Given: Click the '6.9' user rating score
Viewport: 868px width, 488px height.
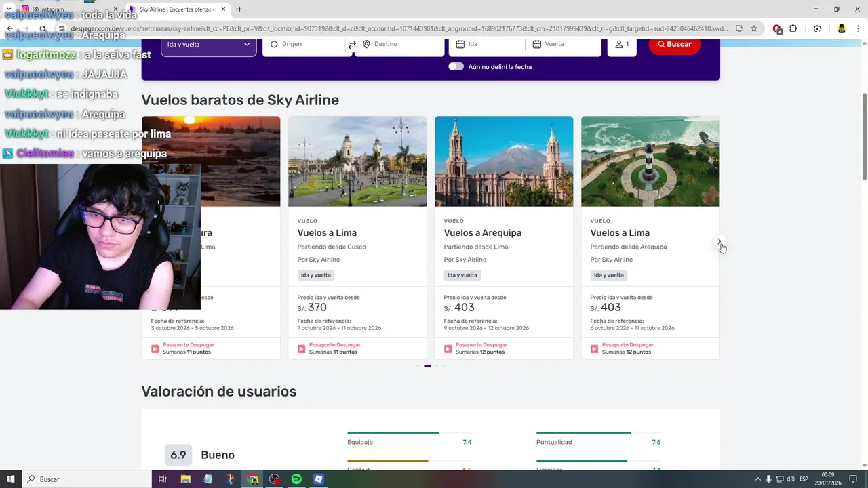Looking at the screenshot, I should pyautogui.click(x=178, y=455).
